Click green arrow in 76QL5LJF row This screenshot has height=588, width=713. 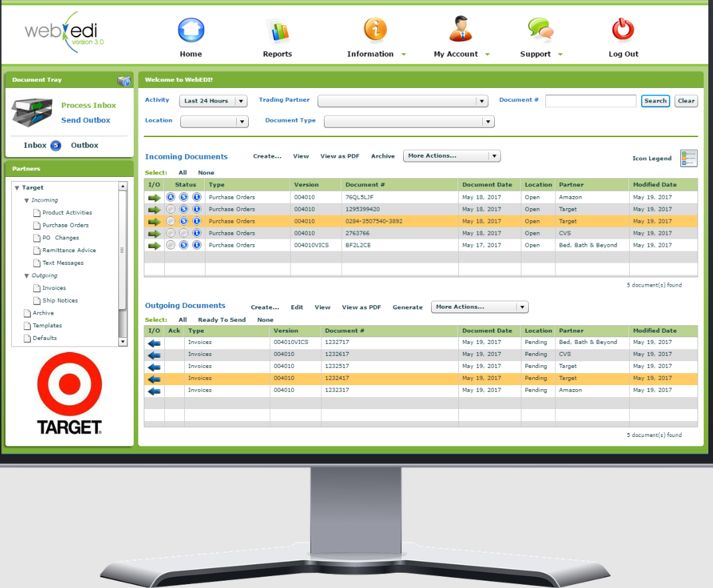[154, 198]
